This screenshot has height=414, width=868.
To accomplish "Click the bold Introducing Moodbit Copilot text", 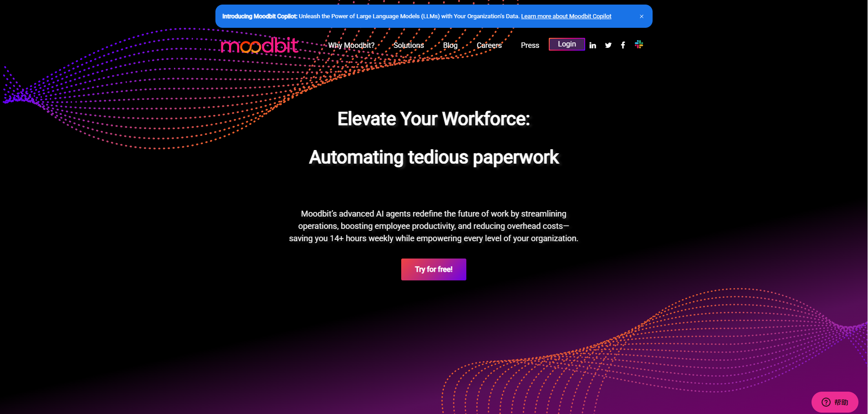I will (x=260, y=16).
